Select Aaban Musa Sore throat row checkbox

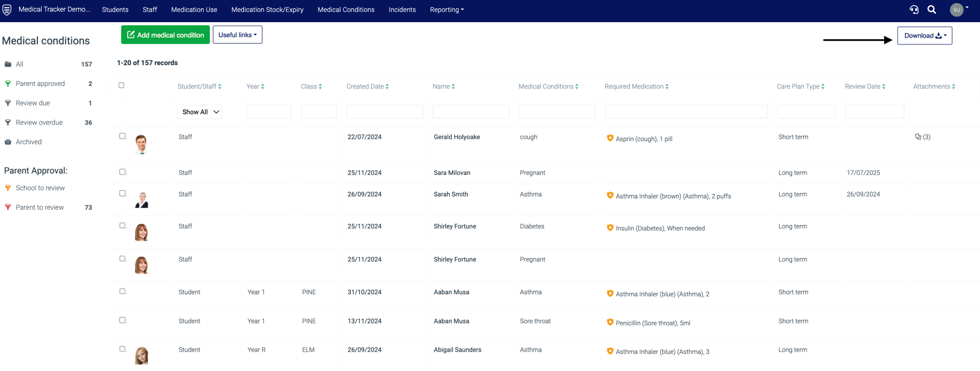122,320
